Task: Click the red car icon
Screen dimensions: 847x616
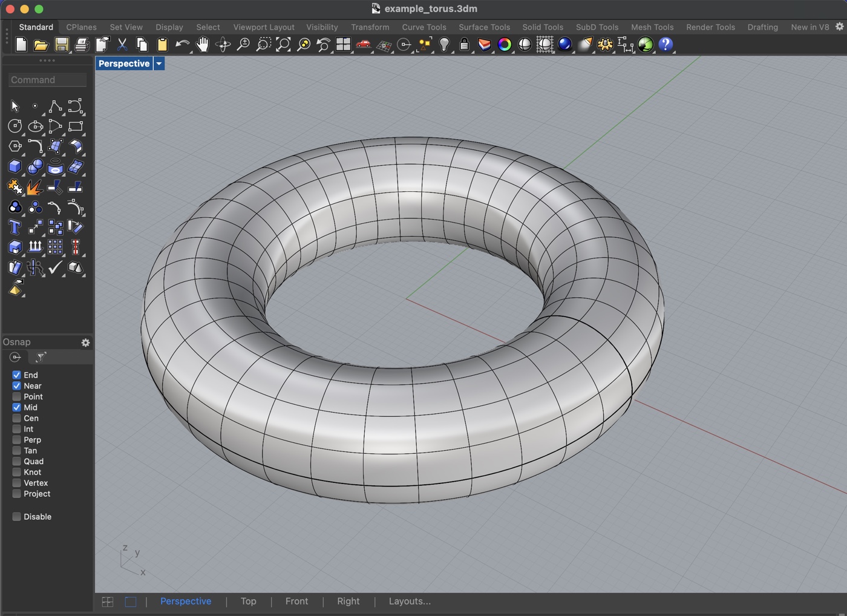Action: click(364, 44)
